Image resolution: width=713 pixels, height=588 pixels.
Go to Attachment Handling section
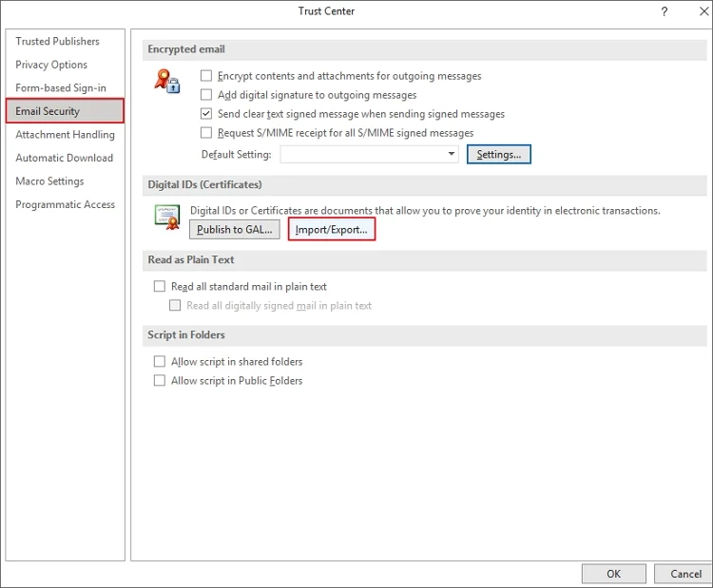[x=65, y=135]
